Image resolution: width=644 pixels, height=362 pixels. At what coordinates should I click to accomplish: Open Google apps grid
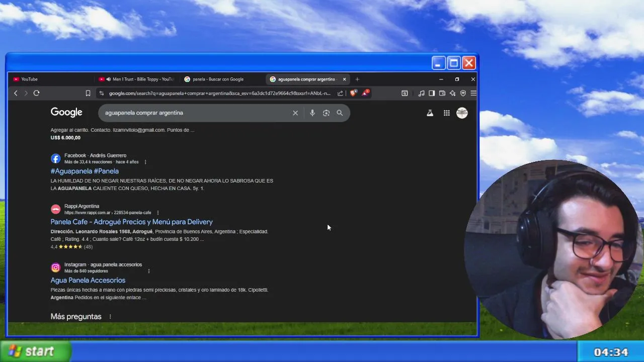point(446,113)
